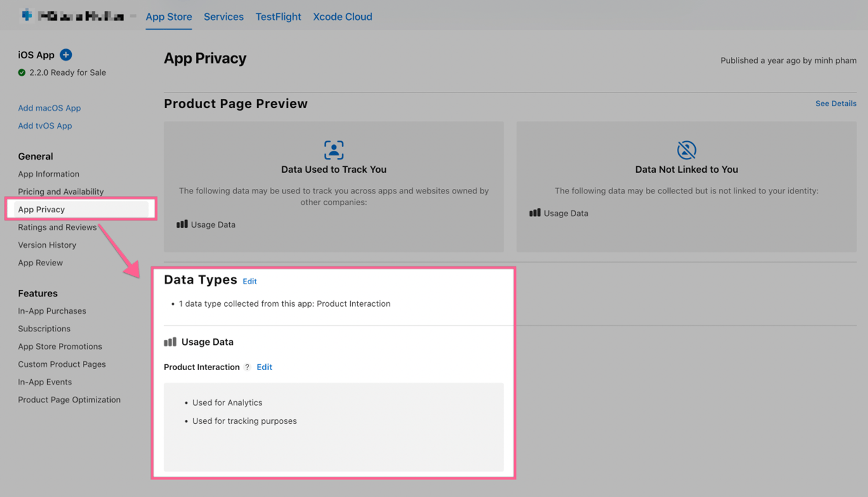Click the Product Page Preview heading

coord(236,104)
